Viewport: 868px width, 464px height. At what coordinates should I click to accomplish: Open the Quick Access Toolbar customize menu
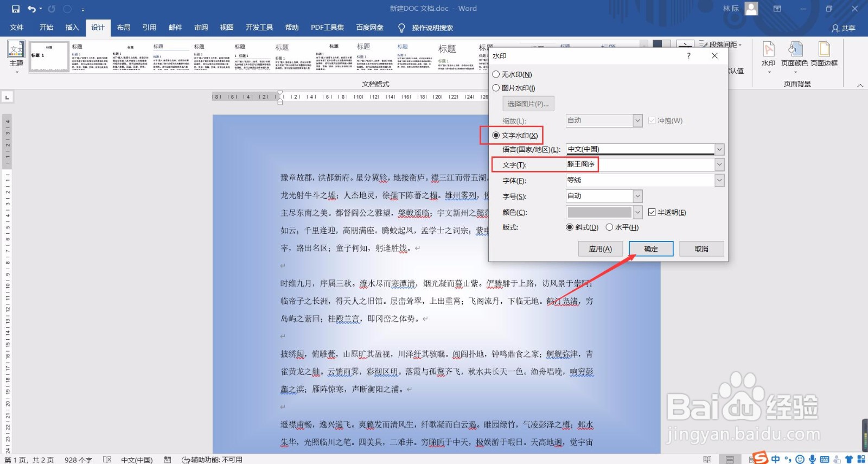click(x=82, y=9)
